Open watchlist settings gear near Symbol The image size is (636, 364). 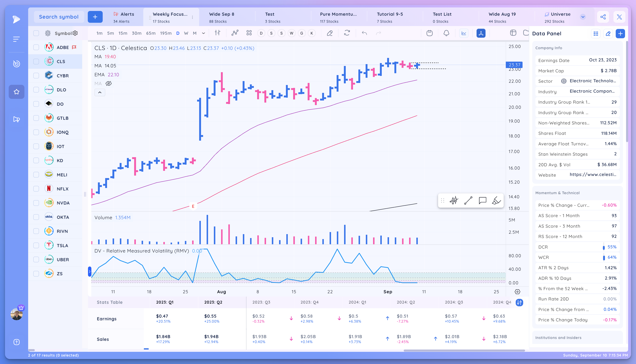click(x=48, y=33)
